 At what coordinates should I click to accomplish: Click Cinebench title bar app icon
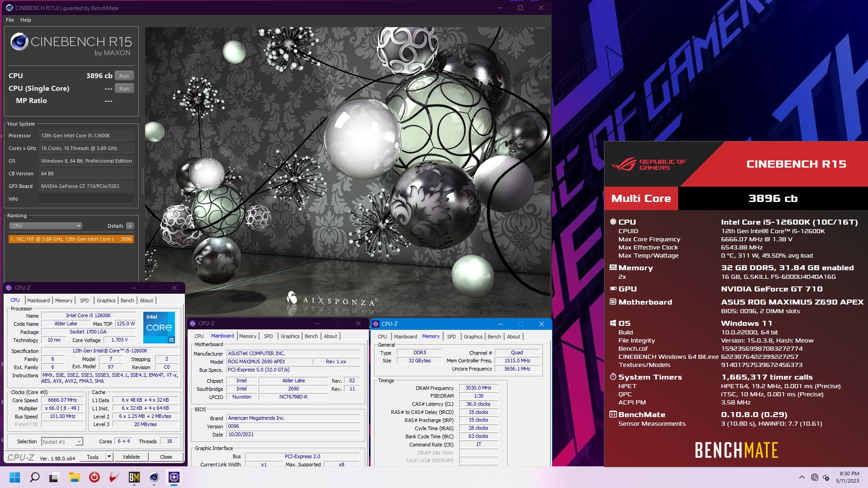click(9, 8)
